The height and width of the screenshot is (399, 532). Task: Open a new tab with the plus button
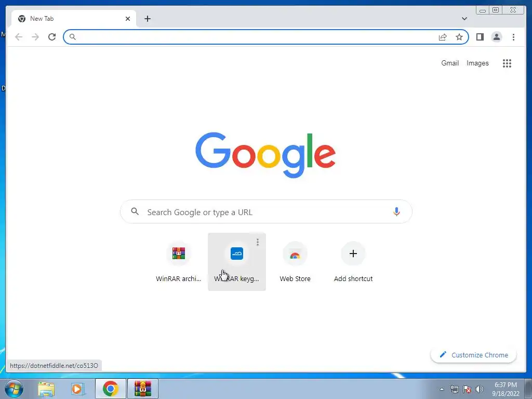tap(148, 19)
